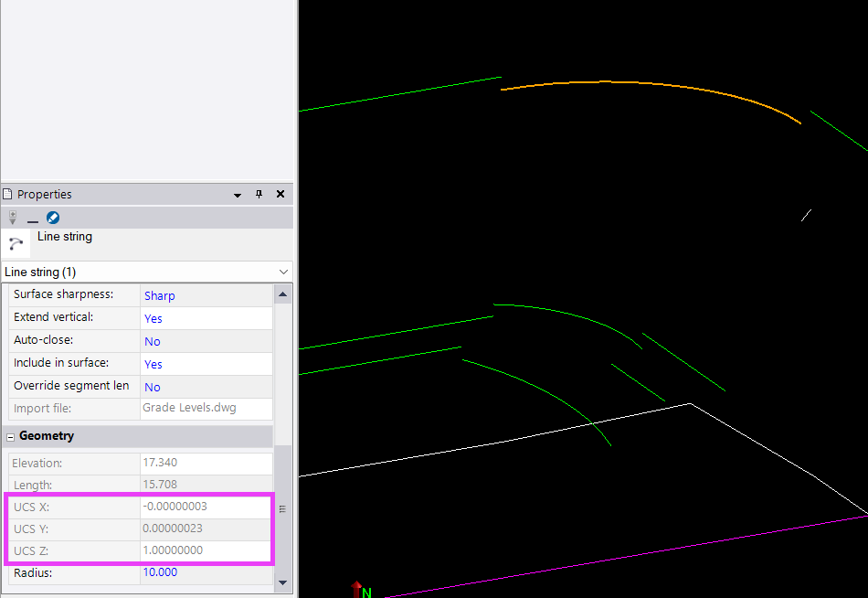
Task: Toggle the Override segment len value
Action: click(206, 387)
